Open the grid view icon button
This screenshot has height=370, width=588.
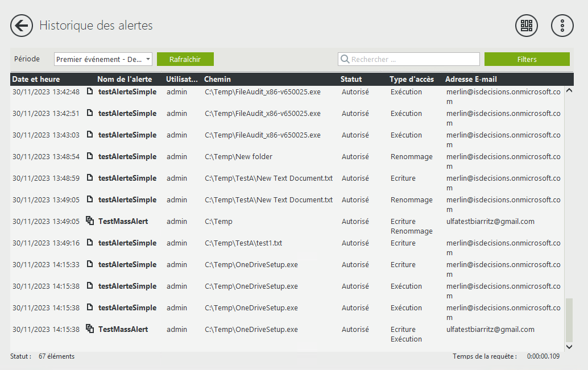[x=526, y=26]
